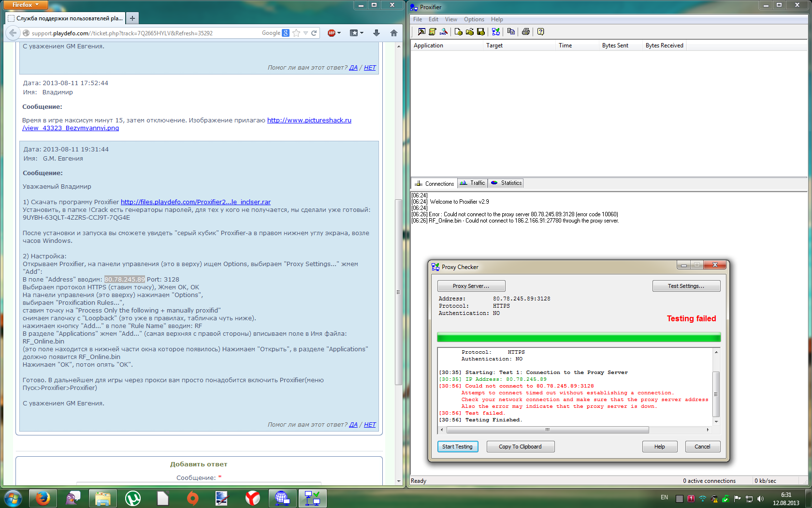This screenshot has height=508, width=812.
Task: Click the Proxy Server... button
Action: pyautogui.click(x=471, y=286)
